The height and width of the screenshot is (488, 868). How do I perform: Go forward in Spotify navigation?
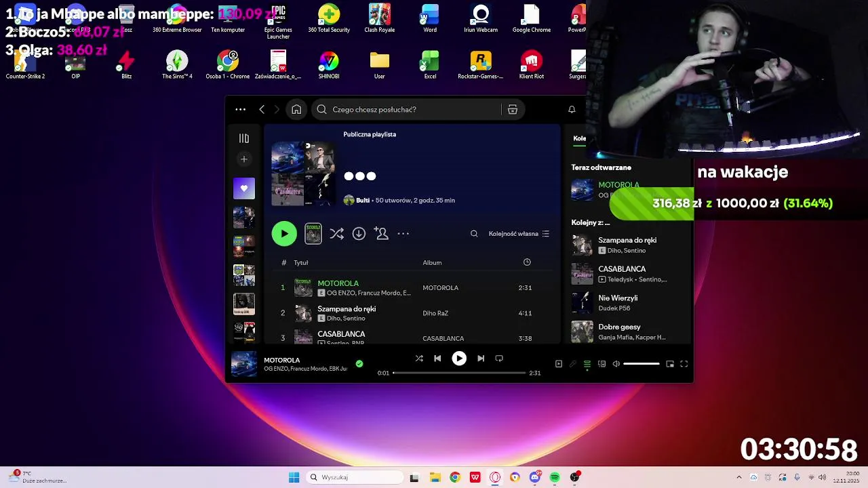pos(277,109)
